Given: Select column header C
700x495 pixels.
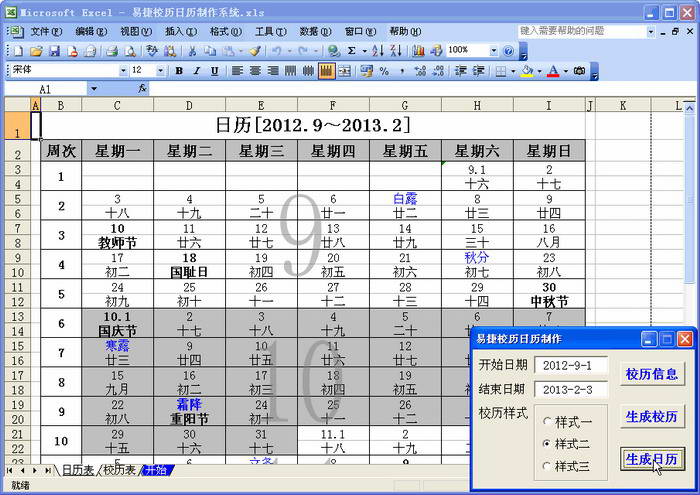Looking at the screenshot, I should pyautogui.click(x=117, y=105).
